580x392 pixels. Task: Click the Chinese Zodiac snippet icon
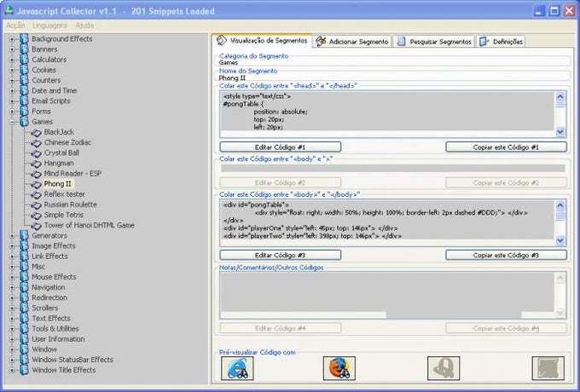pyautogui.click(x=36, y=142)
